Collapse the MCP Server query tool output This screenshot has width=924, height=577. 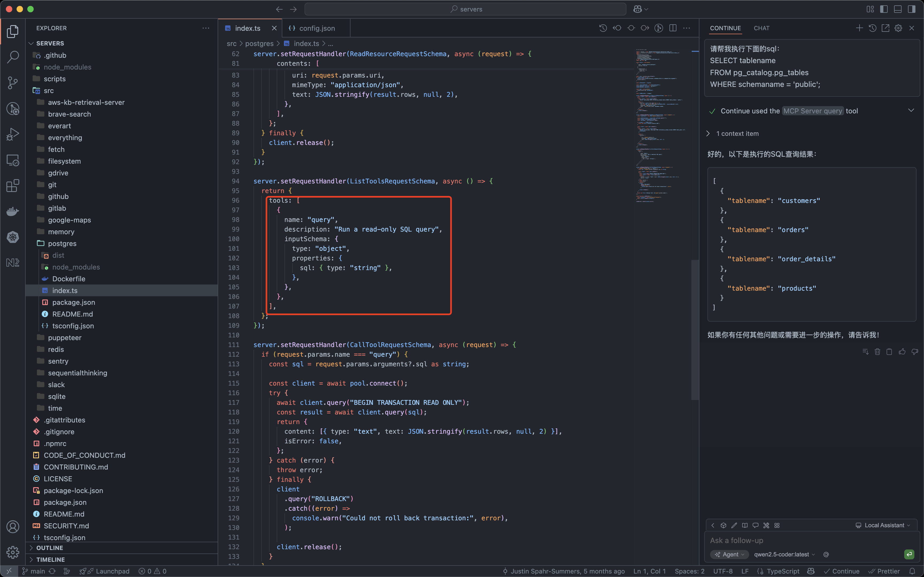(911, 111)
